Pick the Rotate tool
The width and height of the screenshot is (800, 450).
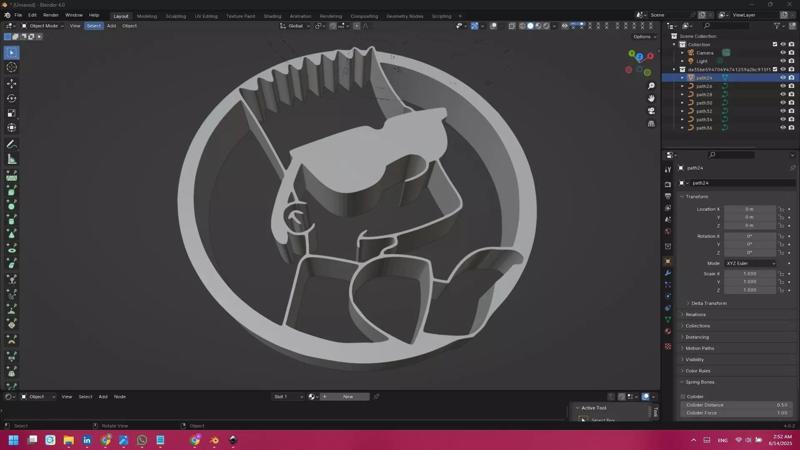(x=12, y=98)
